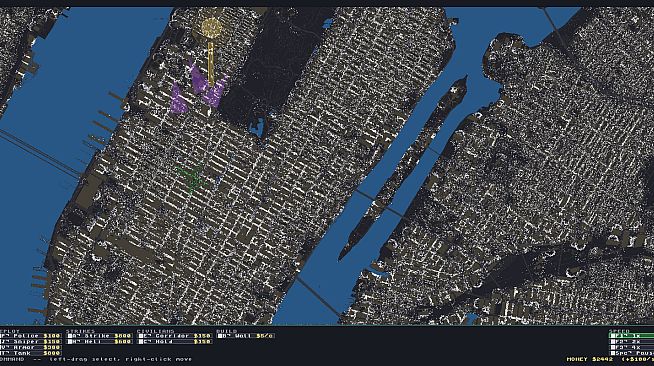Select the Wall build option
This screenshot has width=654, height=366.
245,336
